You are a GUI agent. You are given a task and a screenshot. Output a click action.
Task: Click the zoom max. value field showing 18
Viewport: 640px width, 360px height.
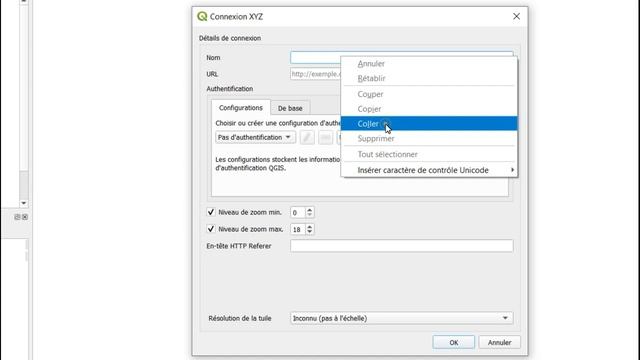(x=298, y=229)
